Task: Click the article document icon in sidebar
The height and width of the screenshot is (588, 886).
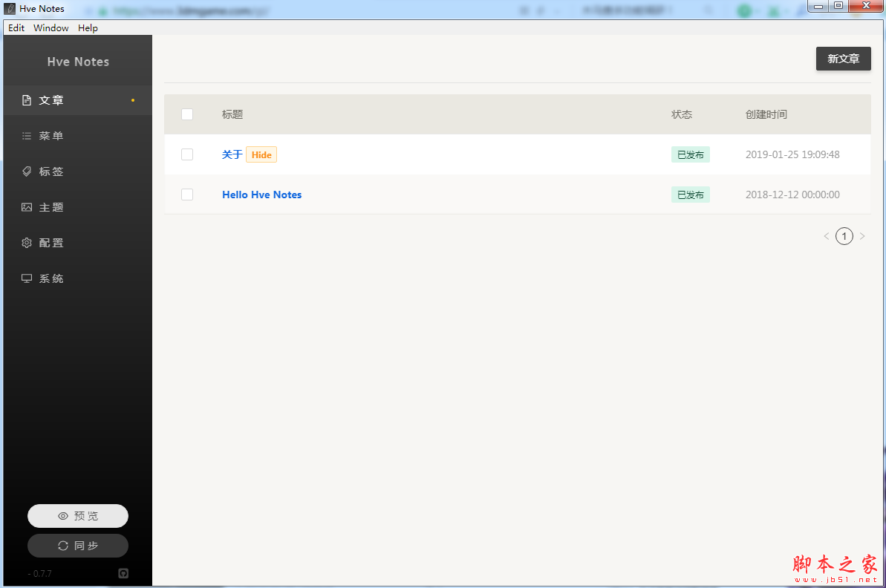Action: (x=27, y=100)
